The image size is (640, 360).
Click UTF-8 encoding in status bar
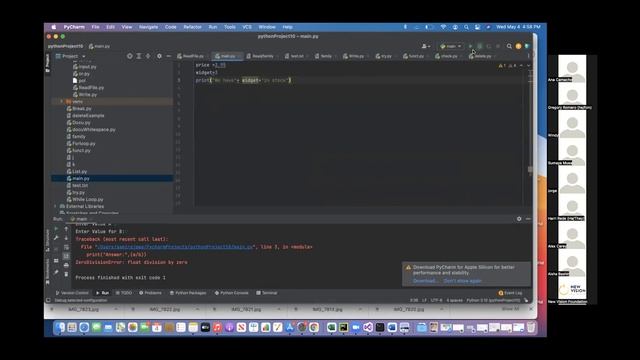point(436,300)
